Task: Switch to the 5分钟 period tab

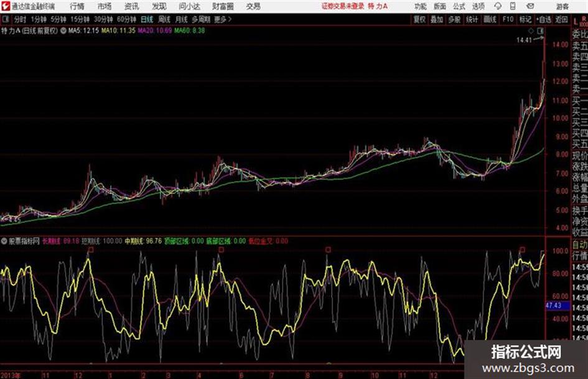Action: click(58, 19)
